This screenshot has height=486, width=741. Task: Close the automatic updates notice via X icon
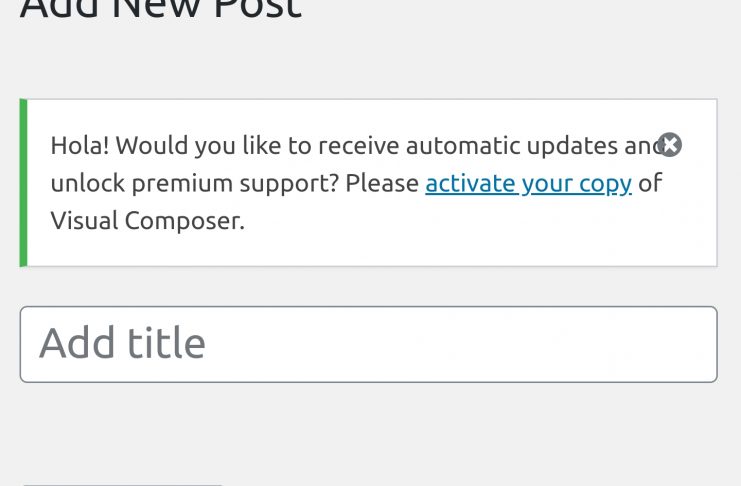(x=670, y=145)
